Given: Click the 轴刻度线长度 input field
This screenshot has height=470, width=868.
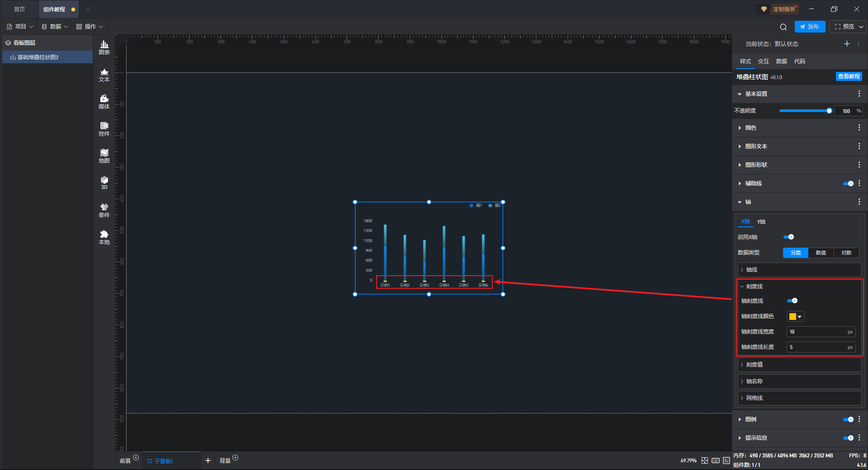Looking at the screenshot, I should 821,347.
